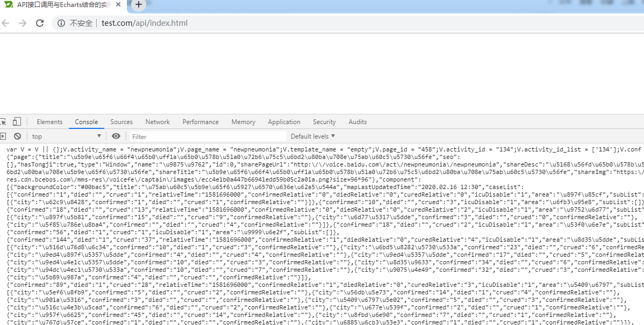Viewport: 644px width, 325px height.
Task: Toggle device toolbar in DevTools
Action: (17, 121)
